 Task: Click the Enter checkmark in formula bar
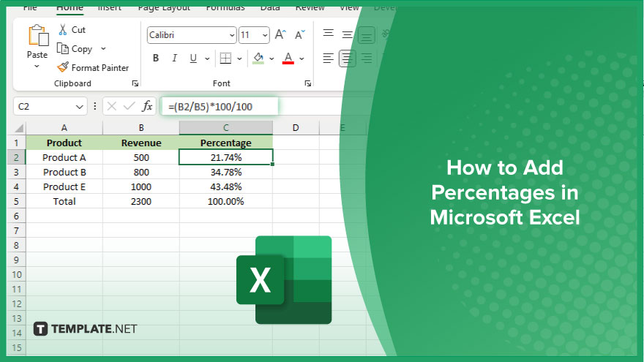pyautogui.click(x=130, y=107)
